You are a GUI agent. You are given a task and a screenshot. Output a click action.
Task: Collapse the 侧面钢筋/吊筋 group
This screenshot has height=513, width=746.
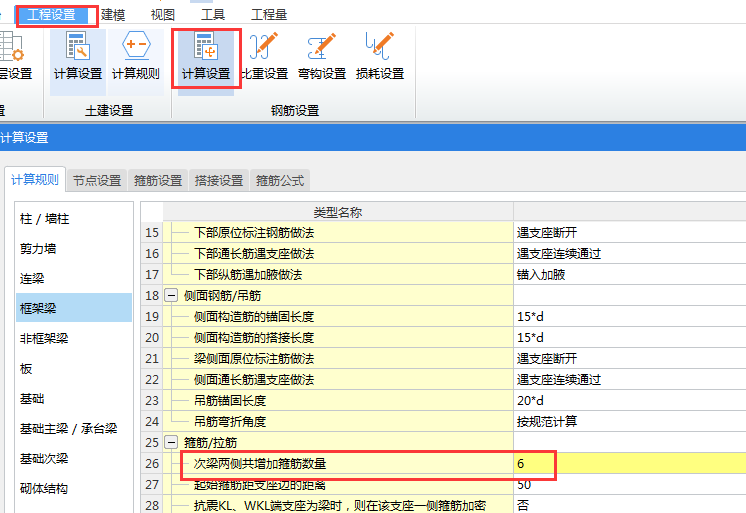click(171, 296)
